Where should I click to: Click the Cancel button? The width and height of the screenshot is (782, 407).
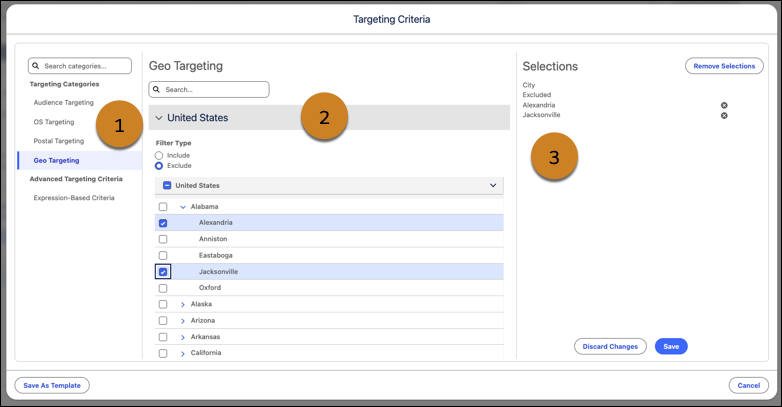(749, 386)
